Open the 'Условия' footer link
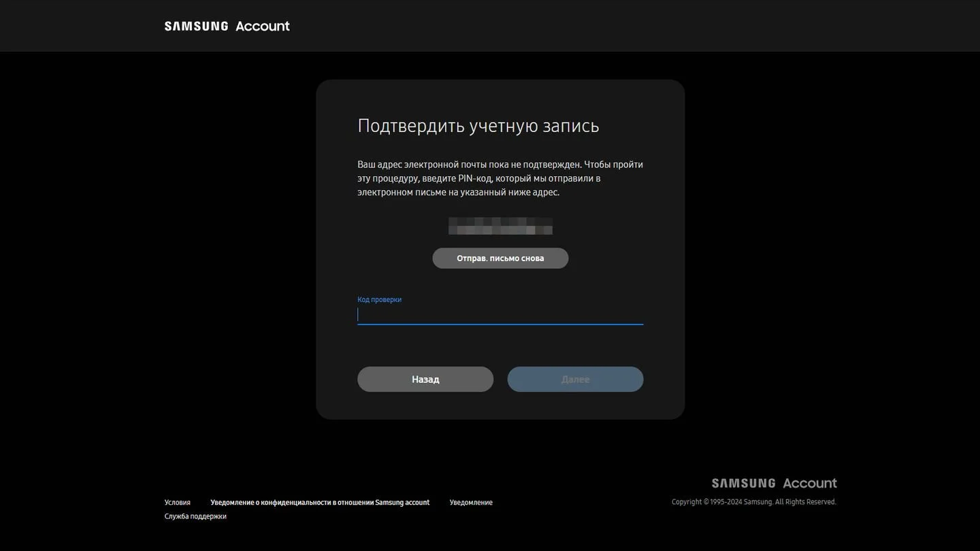The width and height of the screenshot is (980, 551). [x=178, y=503]
